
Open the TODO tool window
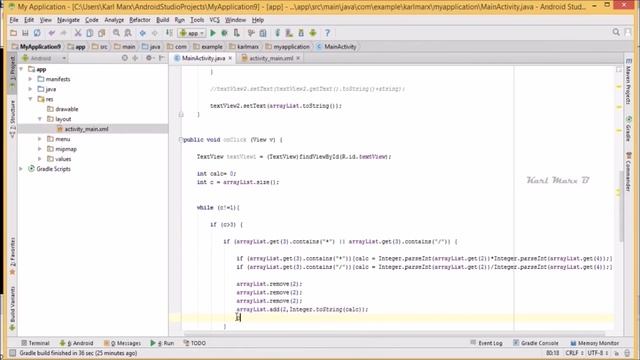[x=194, y=343]
